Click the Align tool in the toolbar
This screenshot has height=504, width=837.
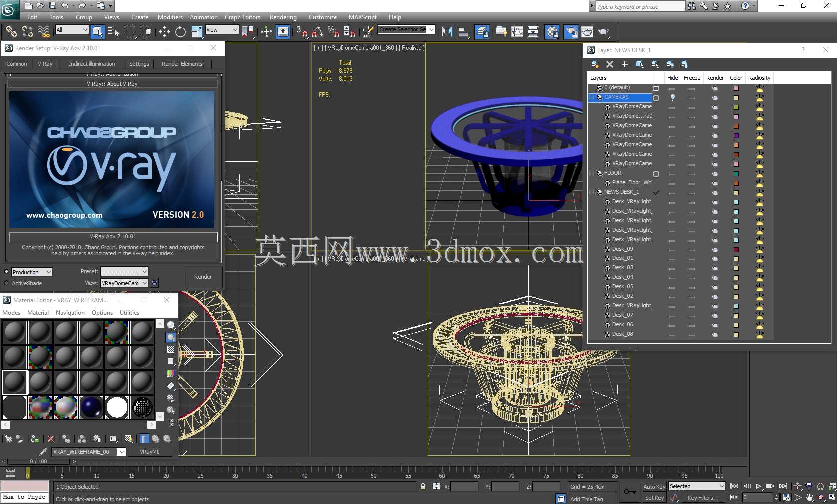pos(464,32)
